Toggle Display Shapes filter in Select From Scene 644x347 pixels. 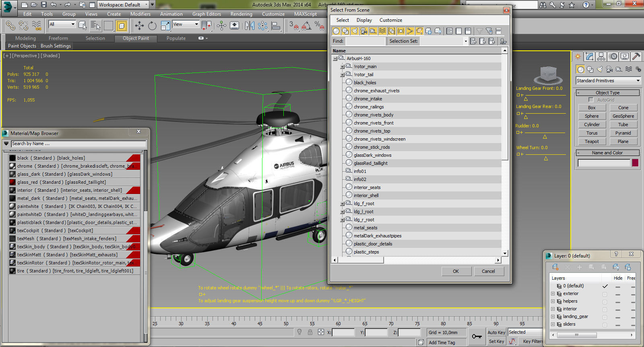[x=345, y=31]
